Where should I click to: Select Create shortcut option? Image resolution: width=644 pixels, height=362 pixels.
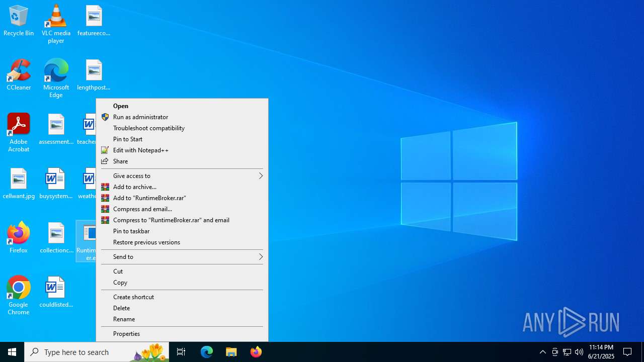(x=182, y=297)
